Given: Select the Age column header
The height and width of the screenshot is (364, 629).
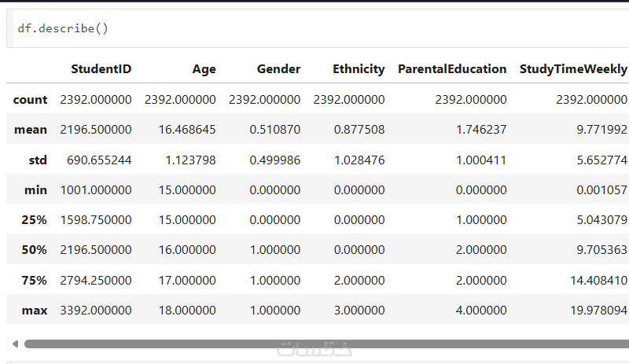Looking at the screenshot, I should [204, 69].
